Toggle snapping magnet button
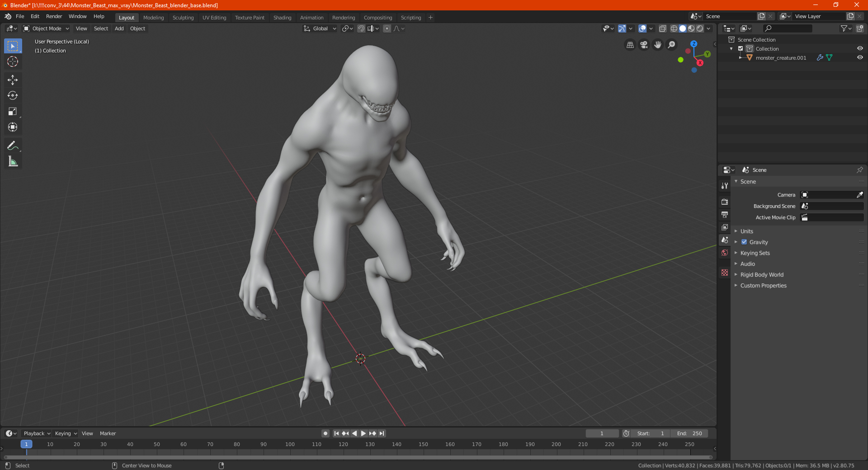868x470 pixels. coord(361,28)
